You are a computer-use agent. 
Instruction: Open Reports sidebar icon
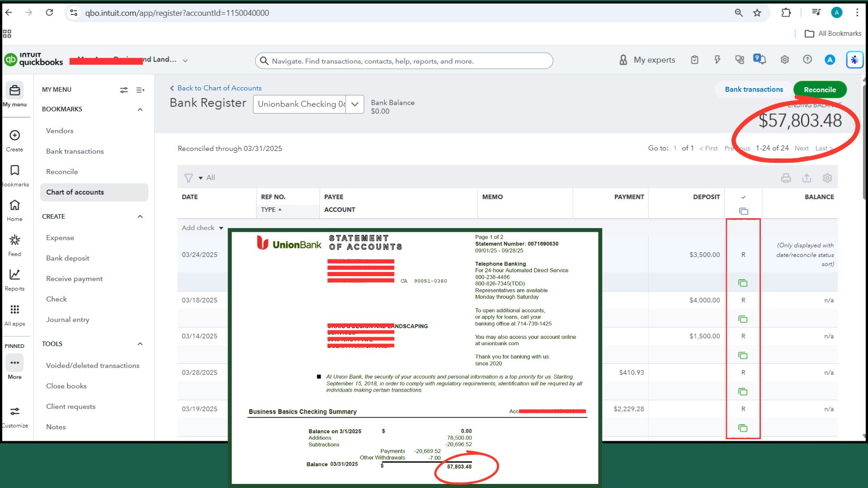point(14,274)
